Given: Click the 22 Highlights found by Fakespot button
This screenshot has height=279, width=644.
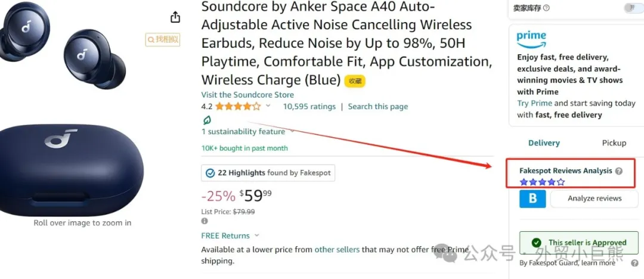Looking at the screenshot, I should 268,173.
